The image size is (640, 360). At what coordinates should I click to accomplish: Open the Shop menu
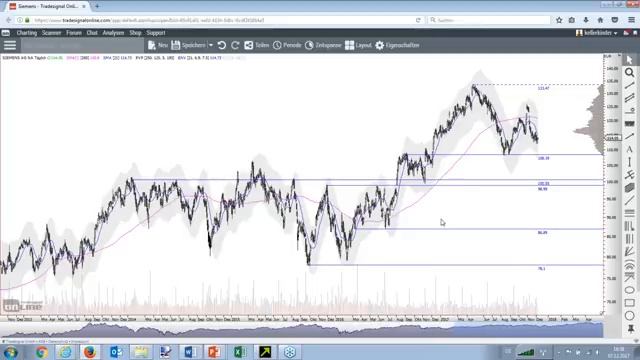coord(135,33)
